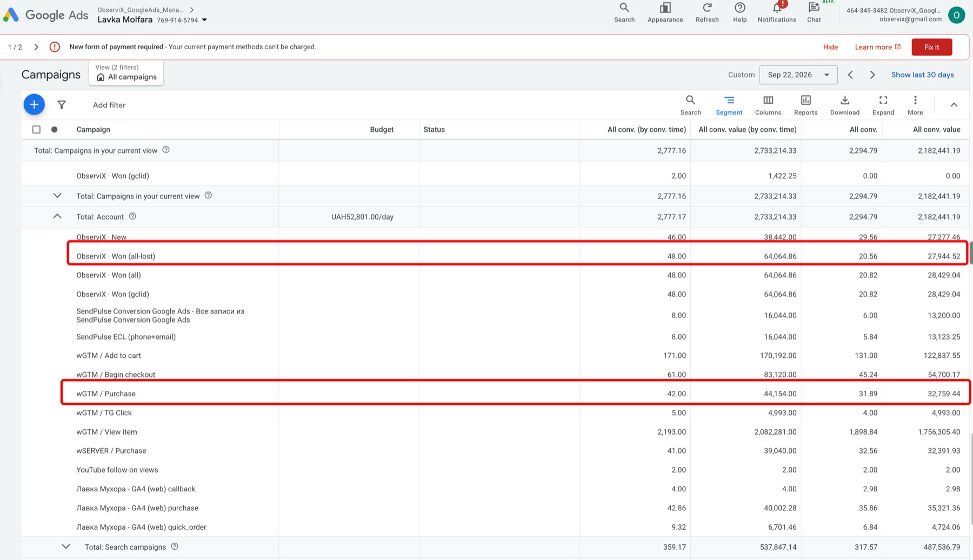Image resolution: width=973 pixels, height=560 pixels.
Task: Collapse the Total: Account row
Action: point(57,216)
